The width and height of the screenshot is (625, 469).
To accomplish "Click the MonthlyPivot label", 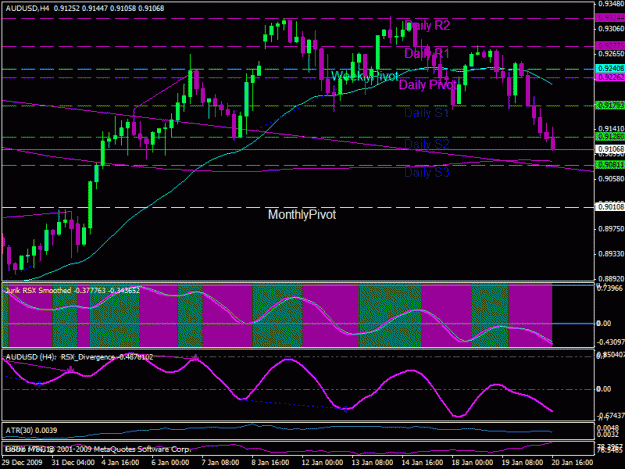I will 302,214.
